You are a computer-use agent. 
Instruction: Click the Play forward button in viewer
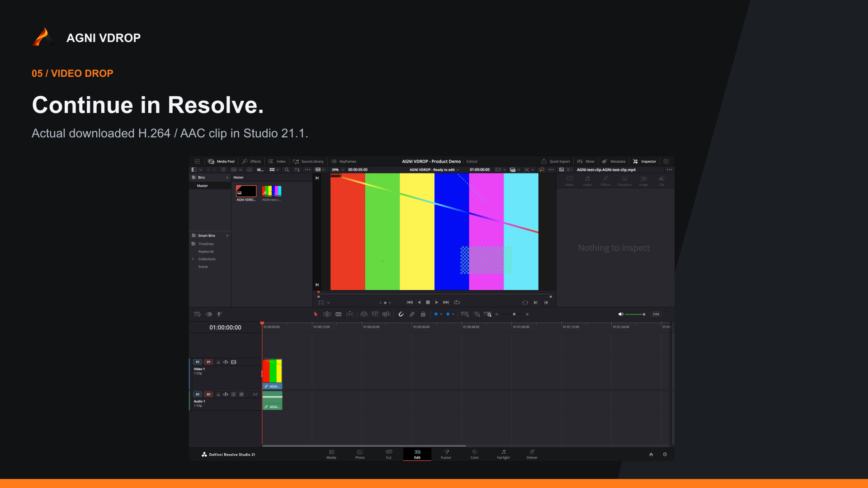(436, 302)
